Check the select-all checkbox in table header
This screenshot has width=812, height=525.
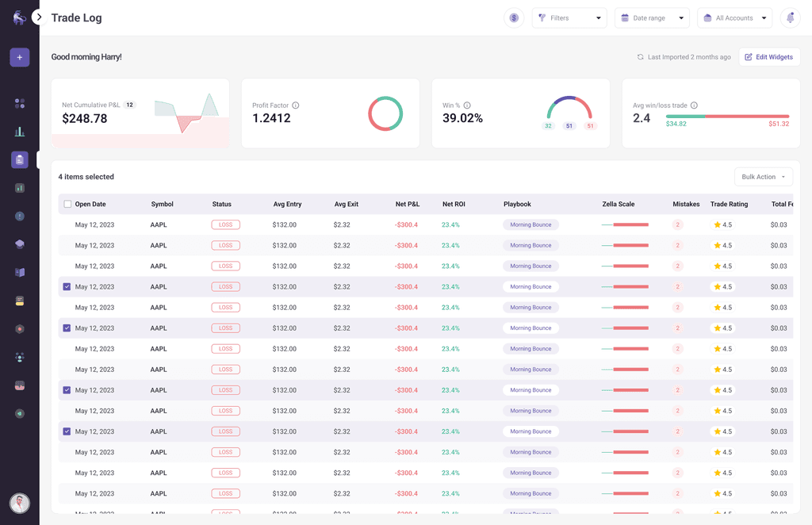tap(67, 204)
